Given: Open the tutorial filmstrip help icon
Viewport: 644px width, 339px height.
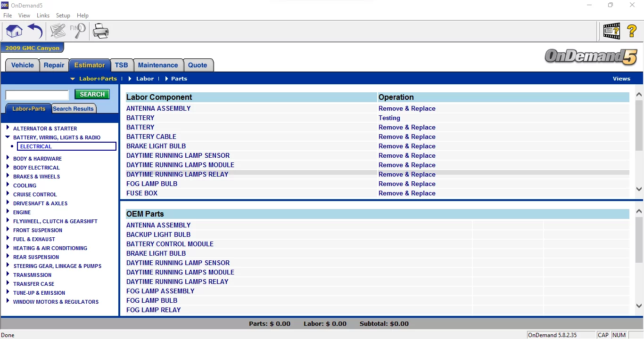Looking at the screenshot, I should [x=611, y=31].
